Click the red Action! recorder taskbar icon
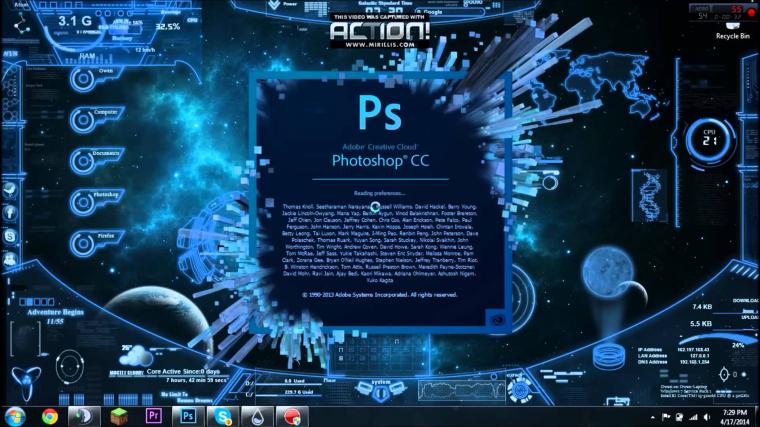 [292, 416]
